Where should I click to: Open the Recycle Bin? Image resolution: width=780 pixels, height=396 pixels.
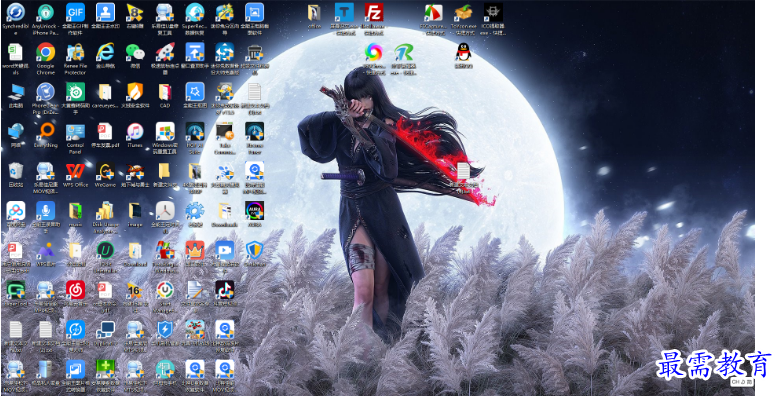15,172
